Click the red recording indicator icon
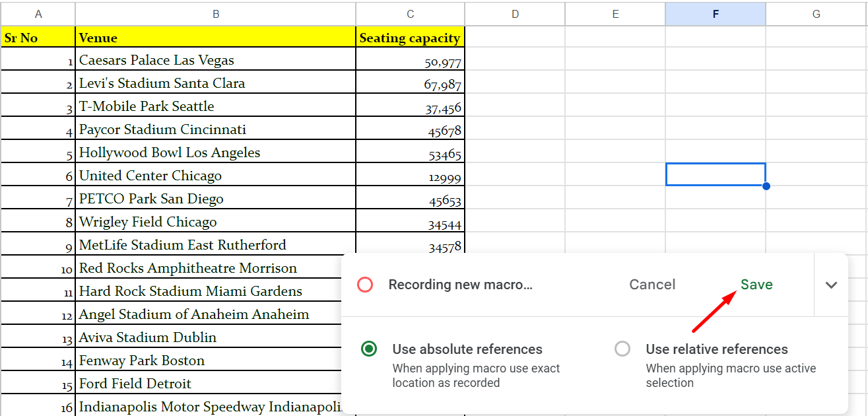Viewport: 868px width, 416px height. pyautogui.click(x=365, y=285)
